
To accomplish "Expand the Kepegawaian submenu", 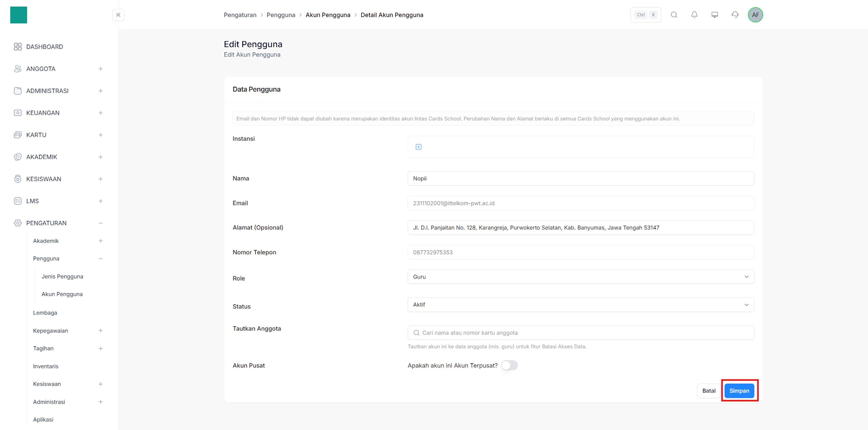I will click(100, 331).
